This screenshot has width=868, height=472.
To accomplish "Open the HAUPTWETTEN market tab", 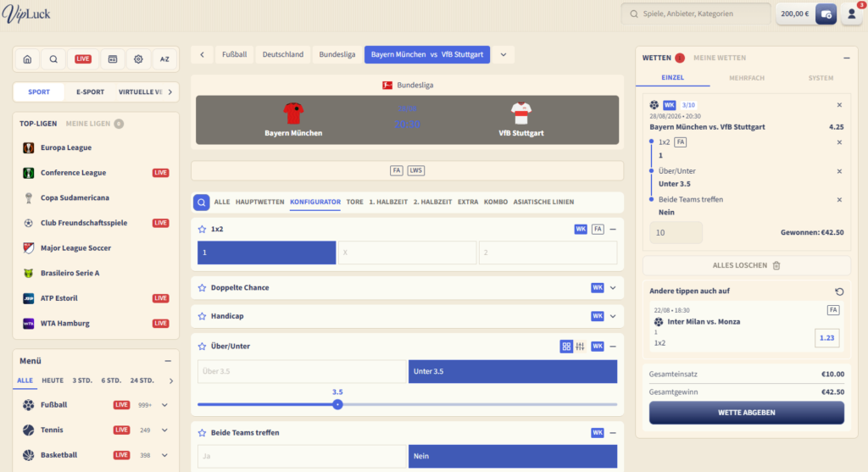I will [259, 202].
